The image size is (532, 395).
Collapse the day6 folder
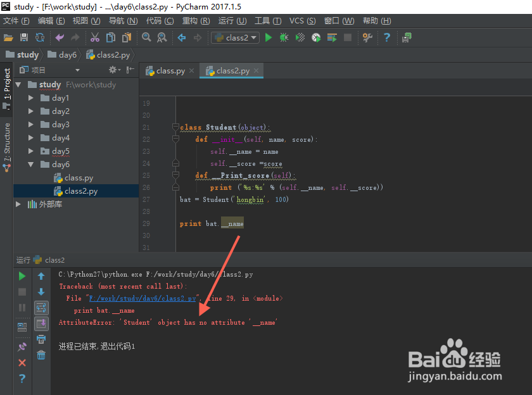click(x=31, y=165)
